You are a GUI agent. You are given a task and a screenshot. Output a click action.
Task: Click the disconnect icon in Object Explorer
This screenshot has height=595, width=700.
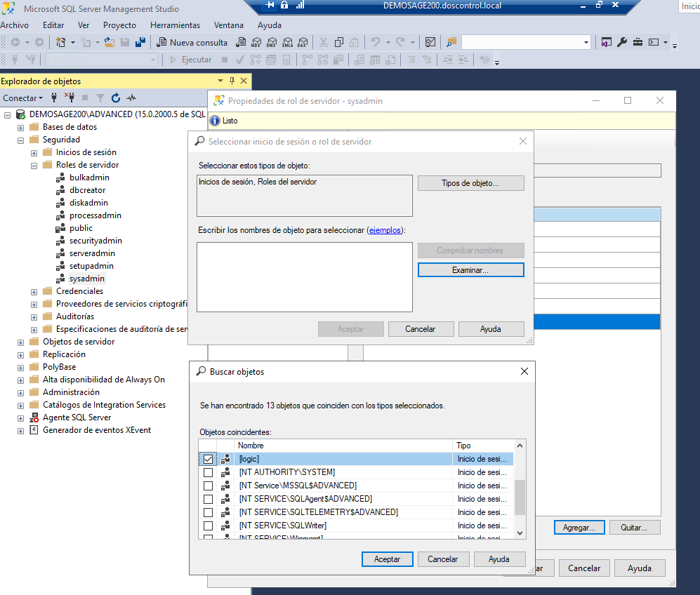click(70, 98)
